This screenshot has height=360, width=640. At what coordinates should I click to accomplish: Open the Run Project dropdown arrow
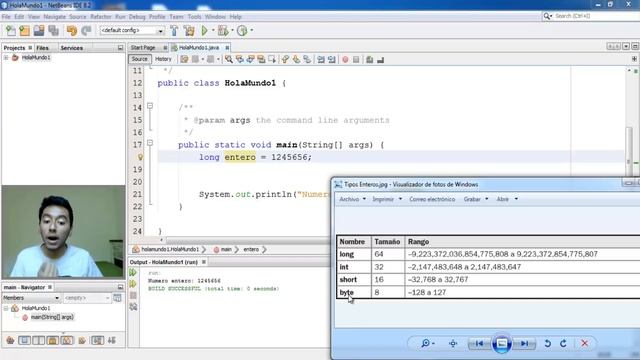(x=213, y=31)
